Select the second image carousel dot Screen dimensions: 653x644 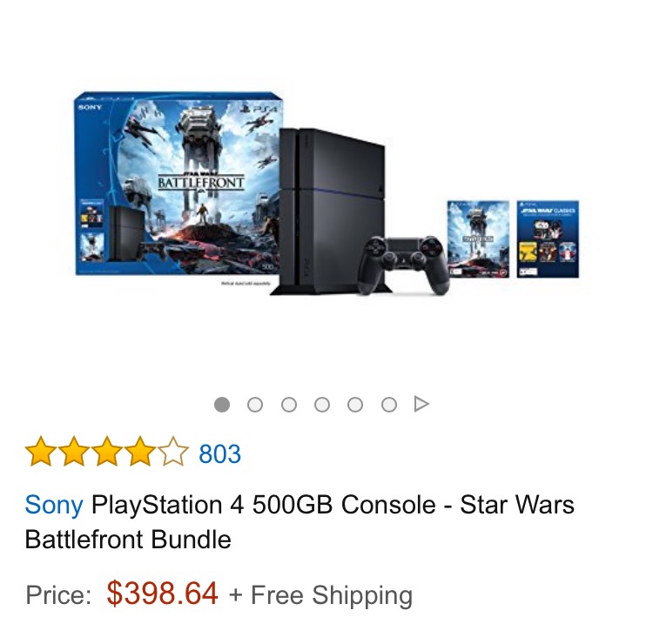[255, 404]
